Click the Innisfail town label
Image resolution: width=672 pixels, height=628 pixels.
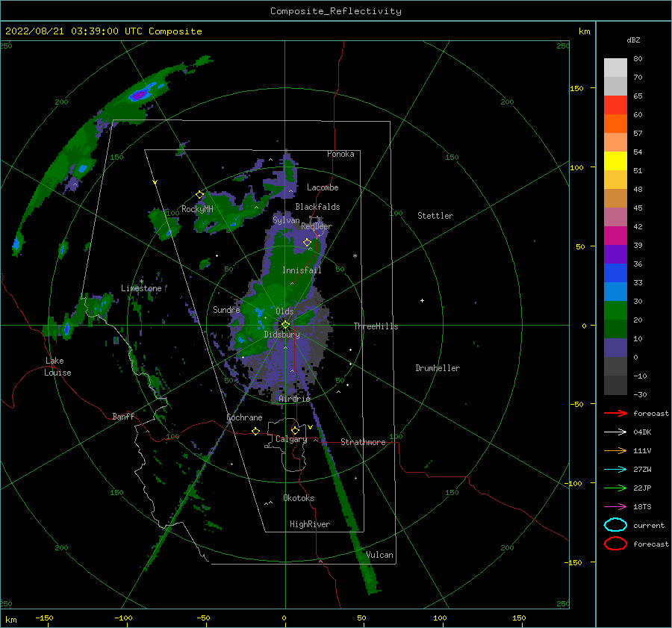coord(302,270)
